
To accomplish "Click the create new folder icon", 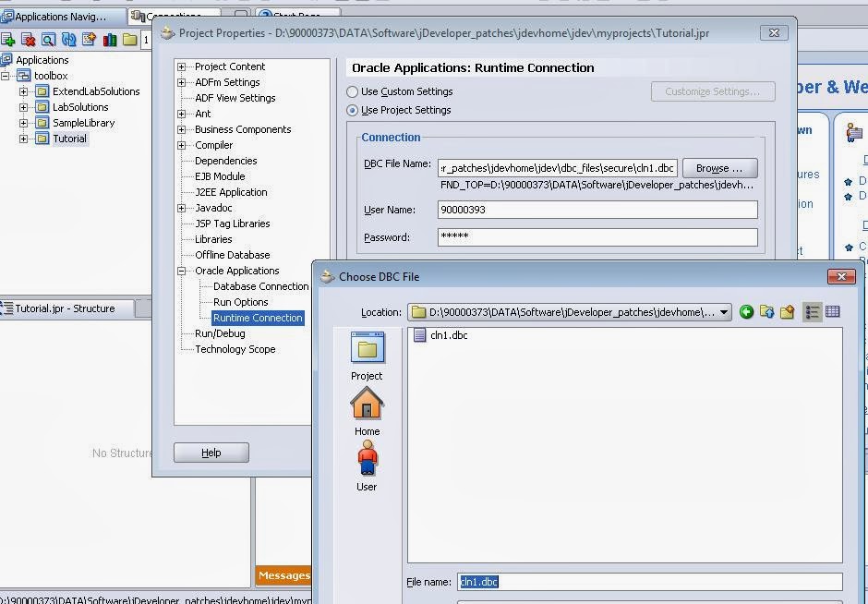I will click(787, 312).
